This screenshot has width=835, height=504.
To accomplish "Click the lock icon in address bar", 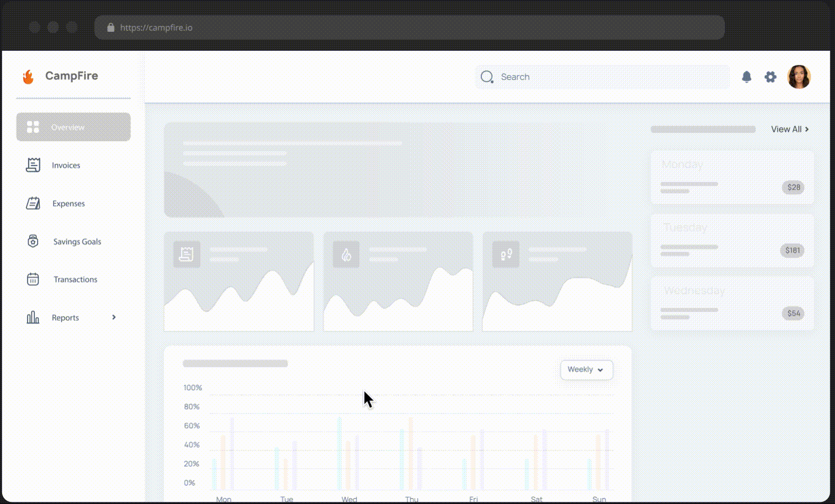I will [x=111, y=28].
